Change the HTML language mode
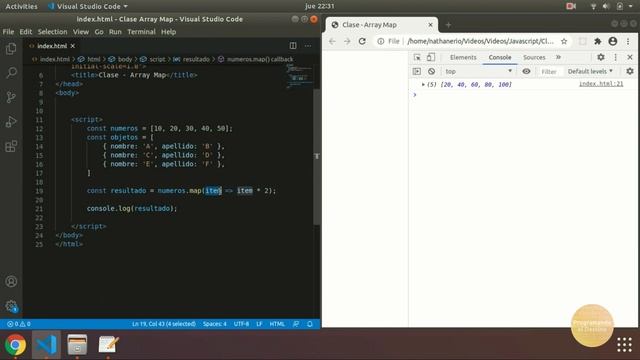 (x=277, y=324)
